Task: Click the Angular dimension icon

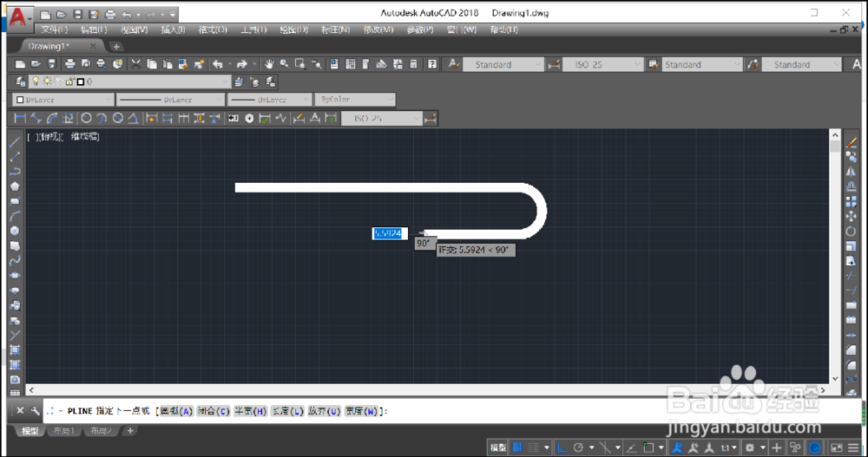Action: click(x=134, y=118)
